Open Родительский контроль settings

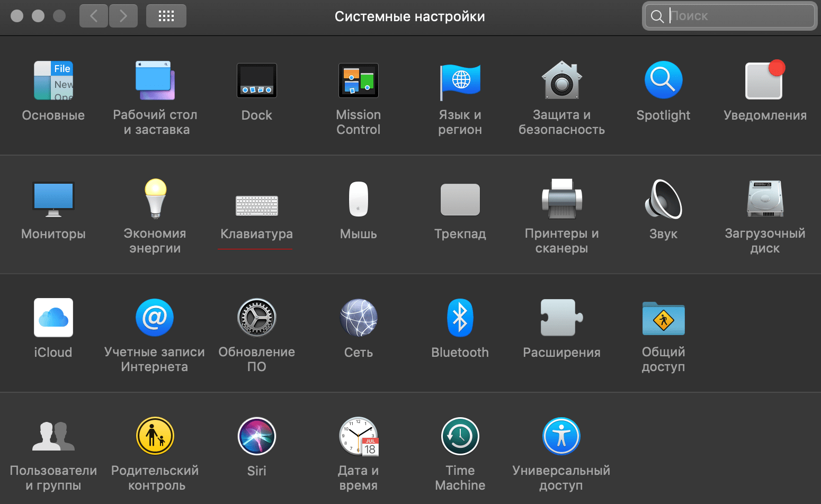coord(155,436)
